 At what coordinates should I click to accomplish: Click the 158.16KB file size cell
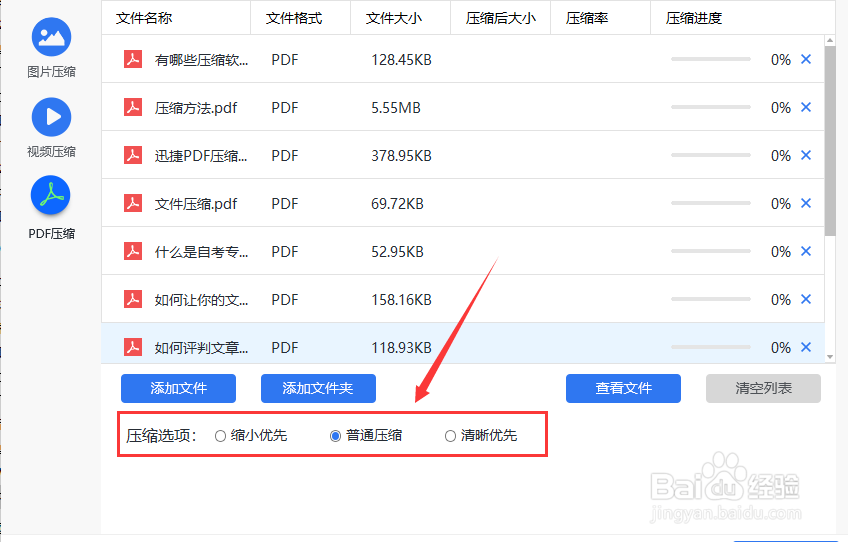[x=401, y=300]
